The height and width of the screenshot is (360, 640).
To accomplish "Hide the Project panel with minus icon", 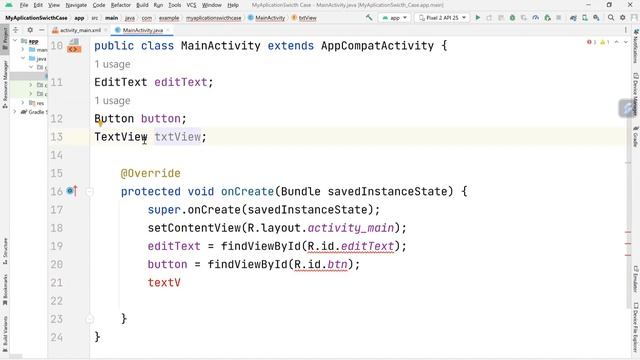I will coord(42,30).
